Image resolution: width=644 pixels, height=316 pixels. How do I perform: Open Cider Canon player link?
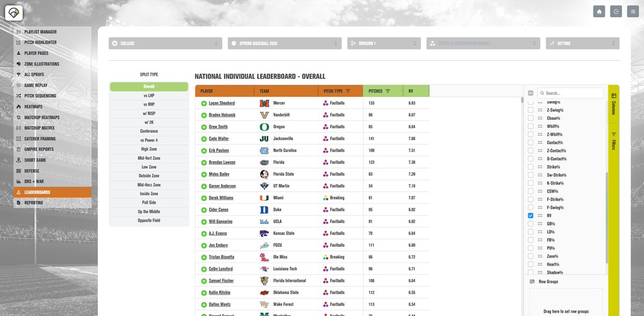coord(218,210)
